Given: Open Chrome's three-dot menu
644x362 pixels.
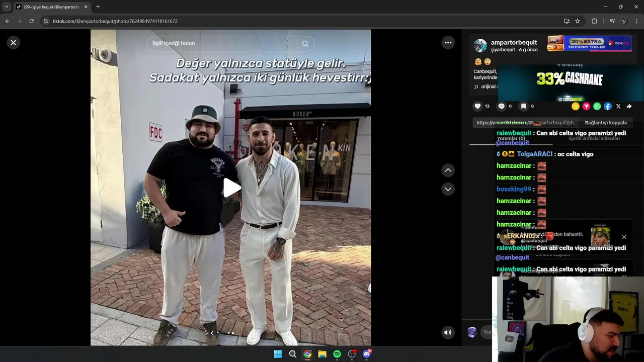Looking at the screenshot, I should pos(637,21).
